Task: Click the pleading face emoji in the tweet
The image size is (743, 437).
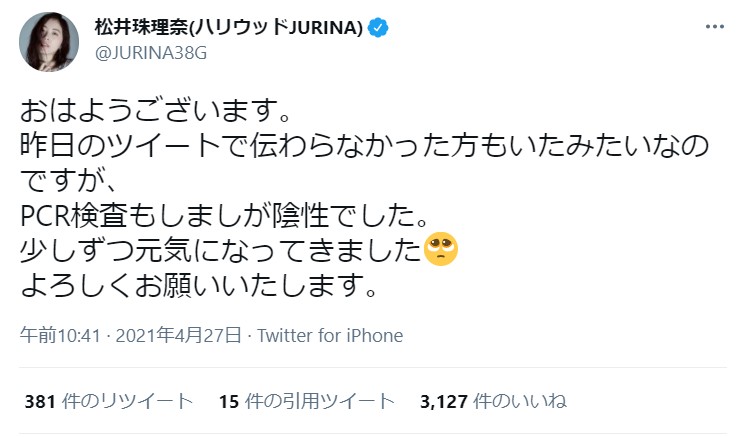Action: pos(441,250)
